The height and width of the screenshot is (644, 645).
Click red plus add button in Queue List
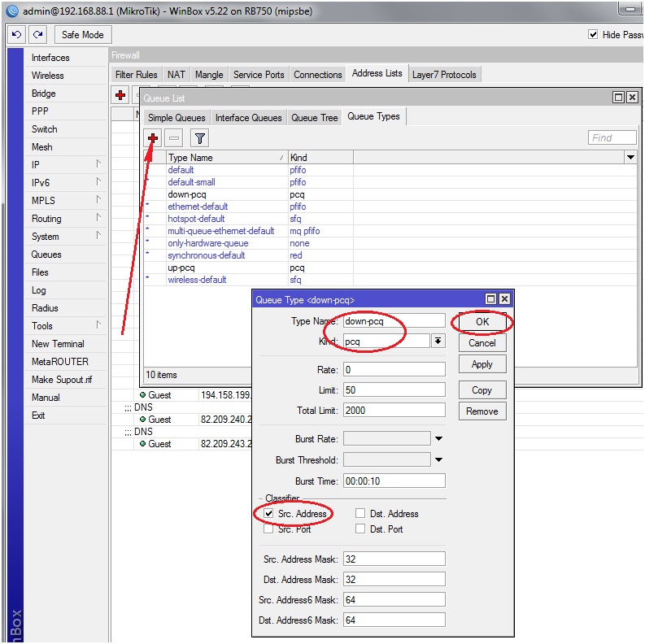pos(152,137)
